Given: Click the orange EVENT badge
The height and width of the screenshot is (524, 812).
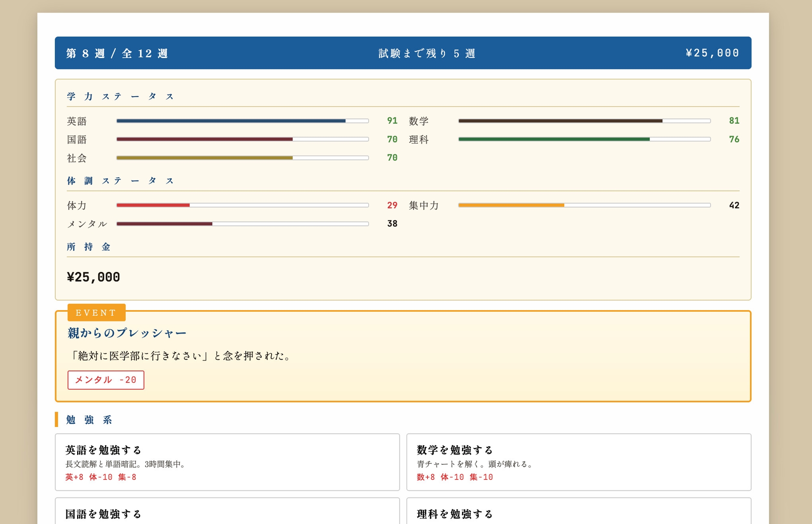Looking at the screenshot, I should 96,313.
